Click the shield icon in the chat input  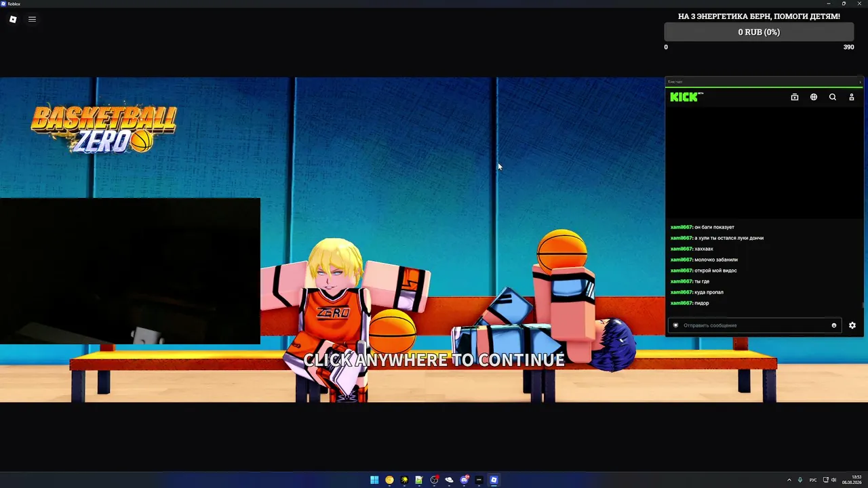[x=675, y=325]
